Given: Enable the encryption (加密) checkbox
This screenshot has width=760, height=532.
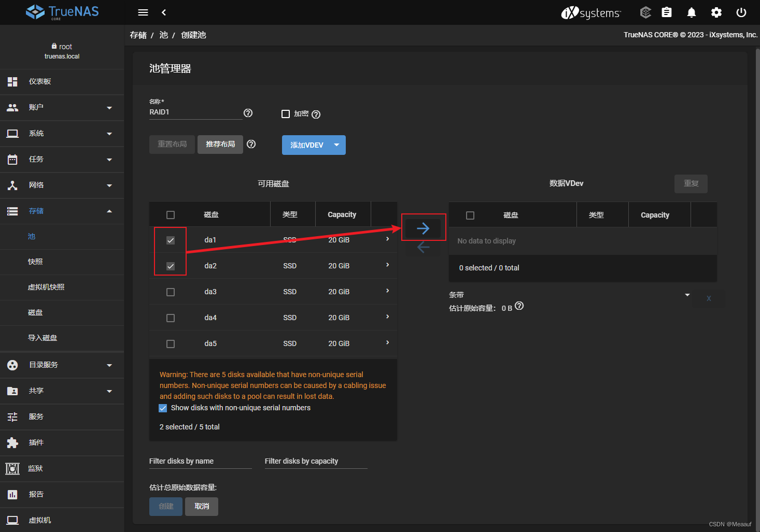Looking at the screenshot, I should [286, 114].
